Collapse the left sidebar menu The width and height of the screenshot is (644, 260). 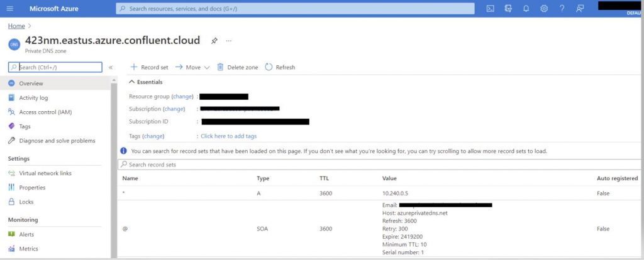pyautogui.click(x=111, y=67)
